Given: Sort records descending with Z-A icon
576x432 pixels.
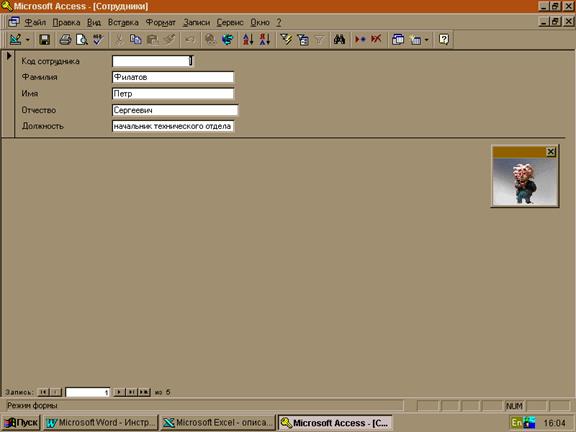Looking at the screenshot, I should (x=264, y=39).
